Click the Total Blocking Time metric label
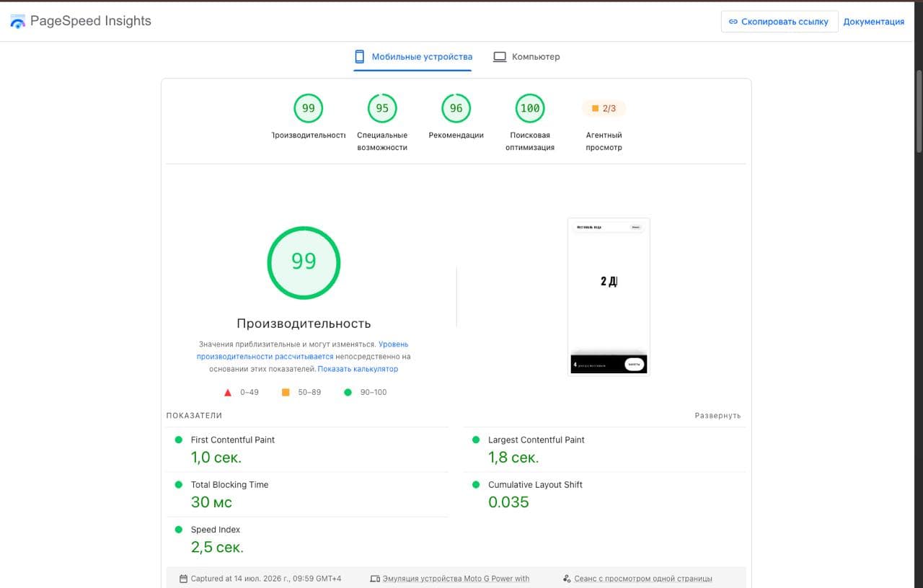The image size is (923, 588). coord(229,485)
